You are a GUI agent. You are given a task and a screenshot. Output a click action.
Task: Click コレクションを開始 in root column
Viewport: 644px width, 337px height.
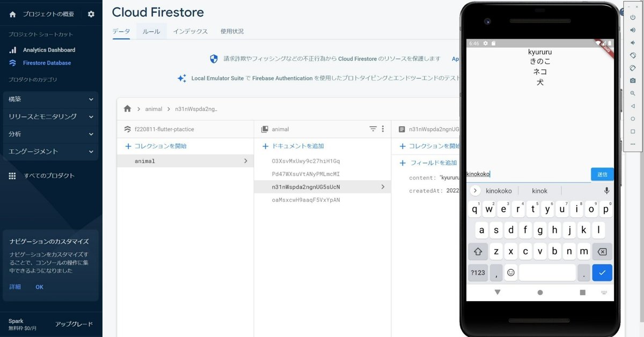pos(156,146)
